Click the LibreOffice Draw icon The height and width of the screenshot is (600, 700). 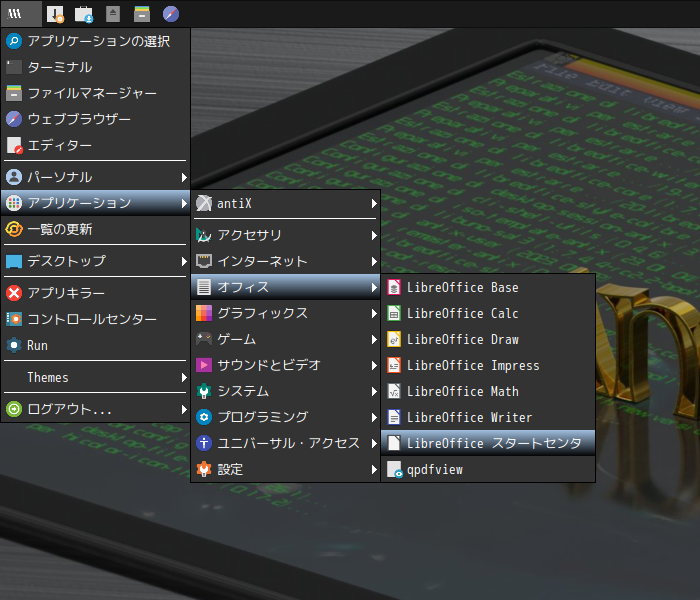[393, 339]
